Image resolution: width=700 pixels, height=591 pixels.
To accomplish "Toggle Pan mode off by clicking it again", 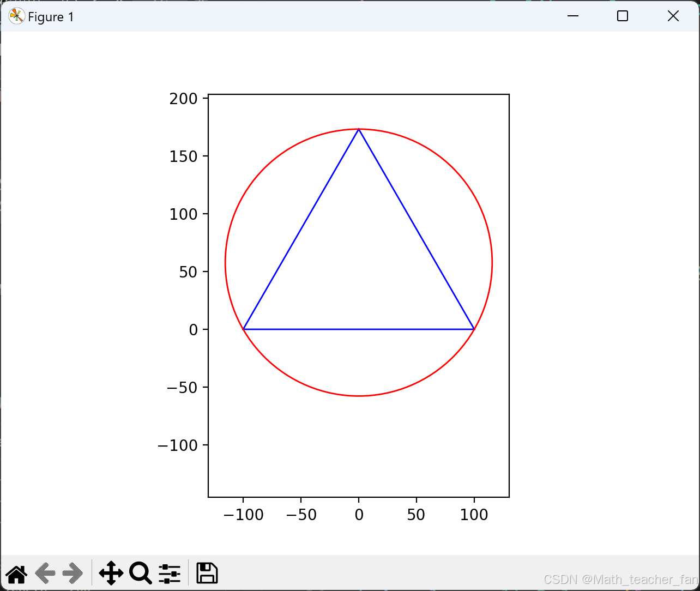I will [111, 574].
